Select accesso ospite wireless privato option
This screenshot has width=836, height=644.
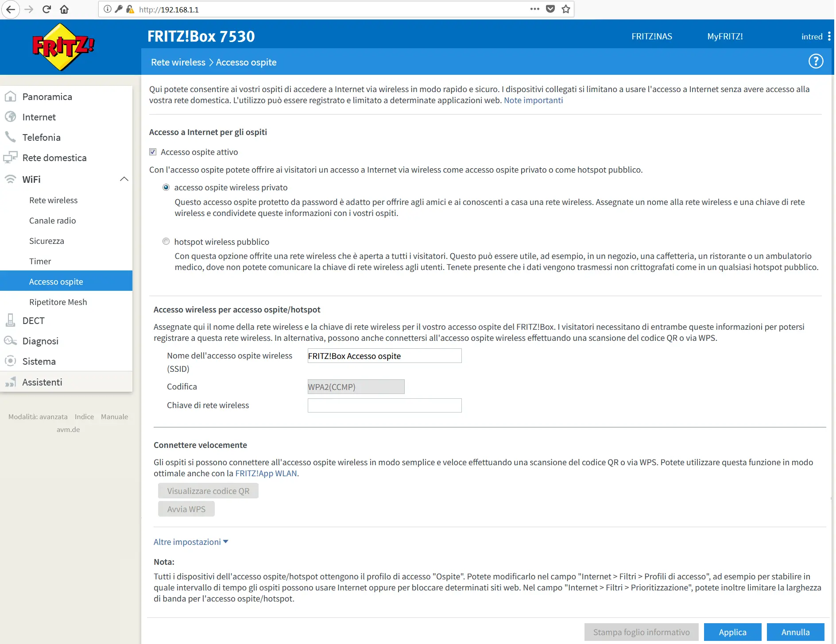point(166,187)
